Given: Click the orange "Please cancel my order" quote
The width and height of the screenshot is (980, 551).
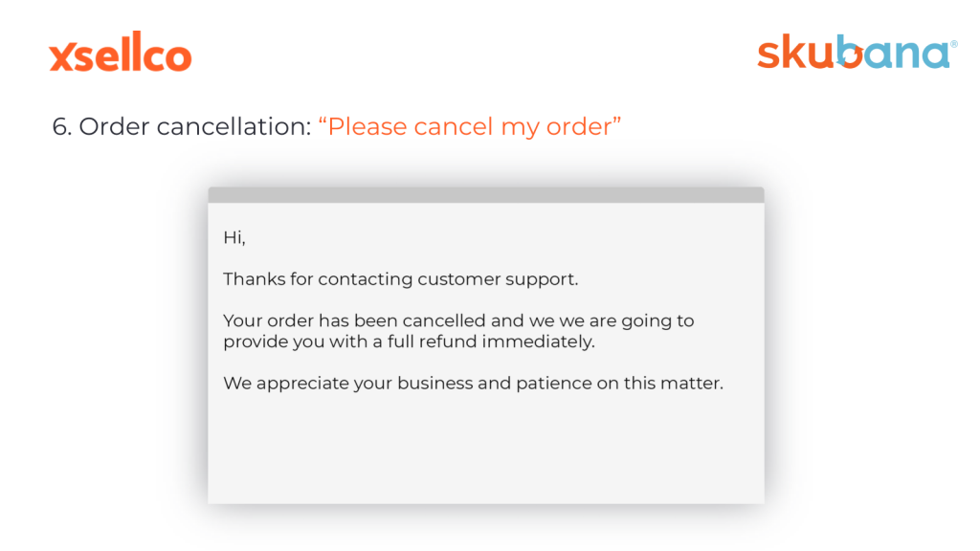Looking at the screenshot, I should point(469,127).
